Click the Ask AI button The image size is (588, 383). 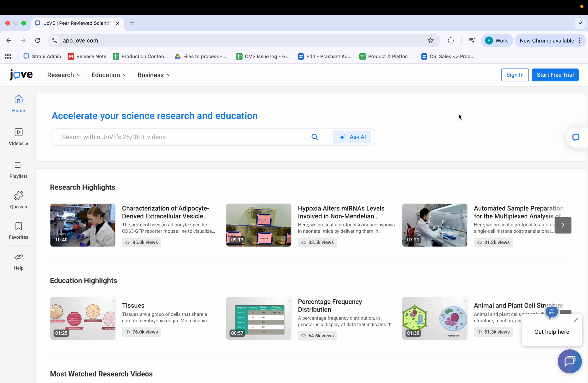352,137
